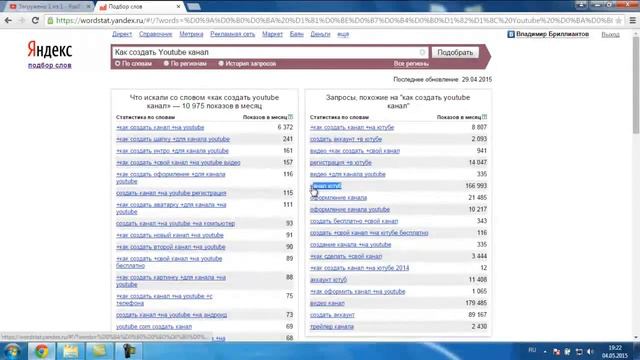640x360 pixels.
Task: Open the Деньги menu link
Action: tap(320, 34)
